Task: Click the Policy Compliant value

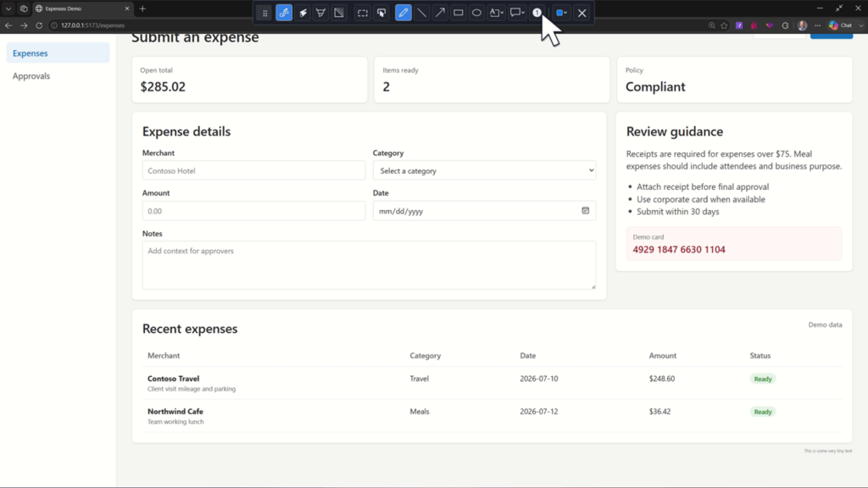Action: pyautogui.click(x=655, y=87)
